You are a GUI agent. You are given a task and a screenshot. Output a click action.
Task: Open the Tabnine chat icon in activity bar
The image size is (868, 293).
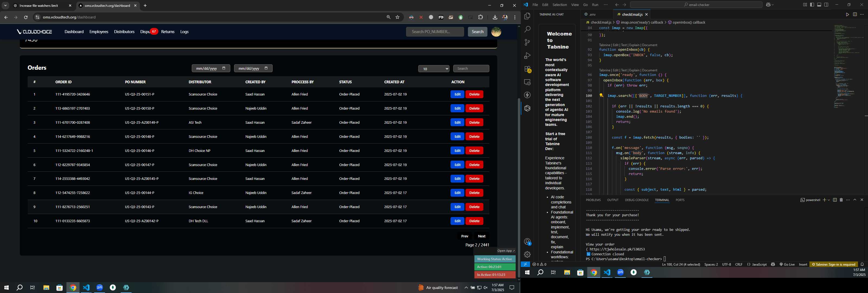tap(527, 109)
